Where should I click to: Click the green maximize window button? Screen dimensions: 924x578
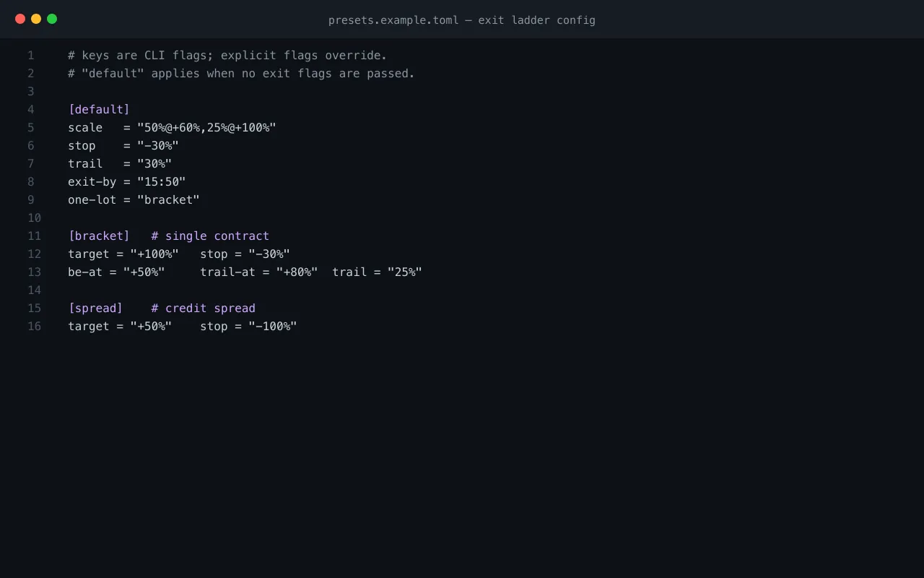52,19
